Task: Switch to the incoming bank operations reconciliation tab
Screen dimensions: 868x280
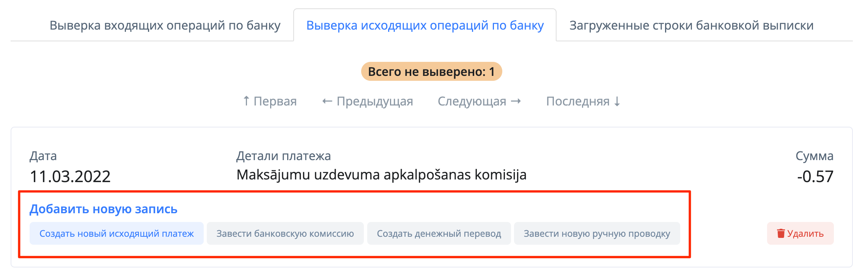Action: [165, 25]
